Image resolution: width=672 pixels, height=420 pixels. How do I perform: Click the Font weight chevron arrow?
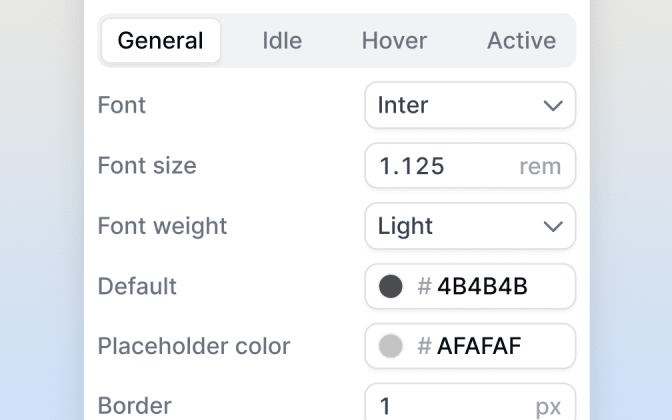[553, 226]
